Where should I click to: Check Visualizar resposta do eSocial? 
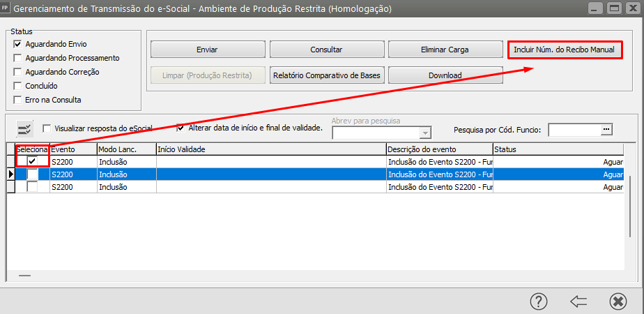click(47, 128)
